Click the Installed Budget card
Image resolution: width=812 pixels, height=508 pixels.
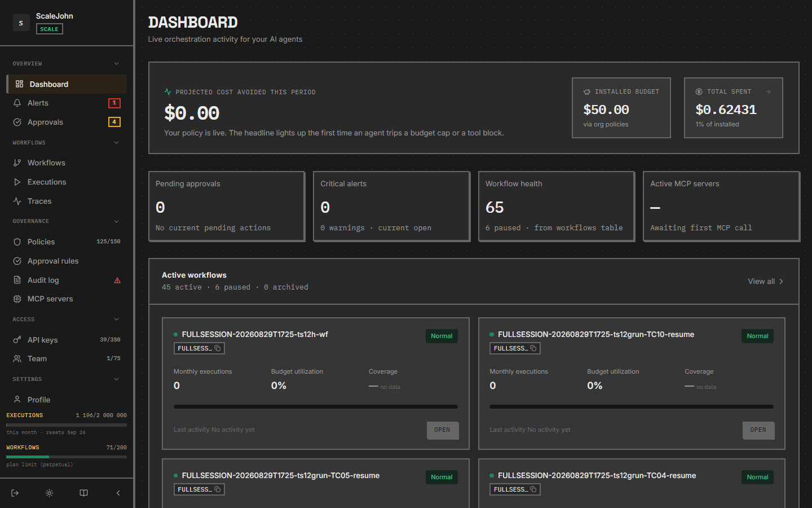click(x=621, y=108)
